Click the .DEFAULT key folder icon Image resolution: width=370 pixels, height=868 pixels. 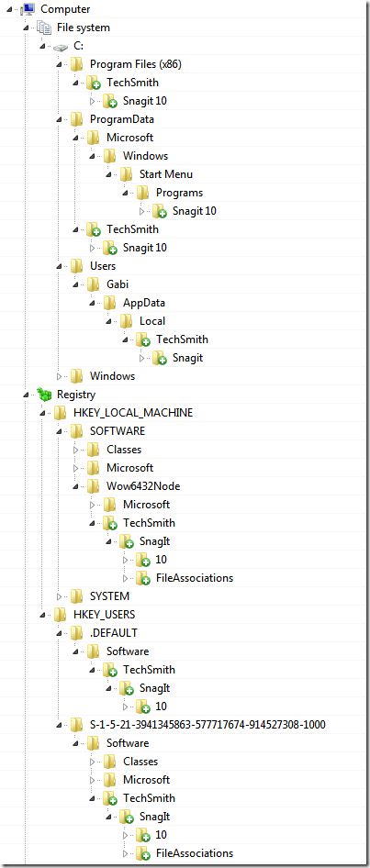click(x=77, y=633)
